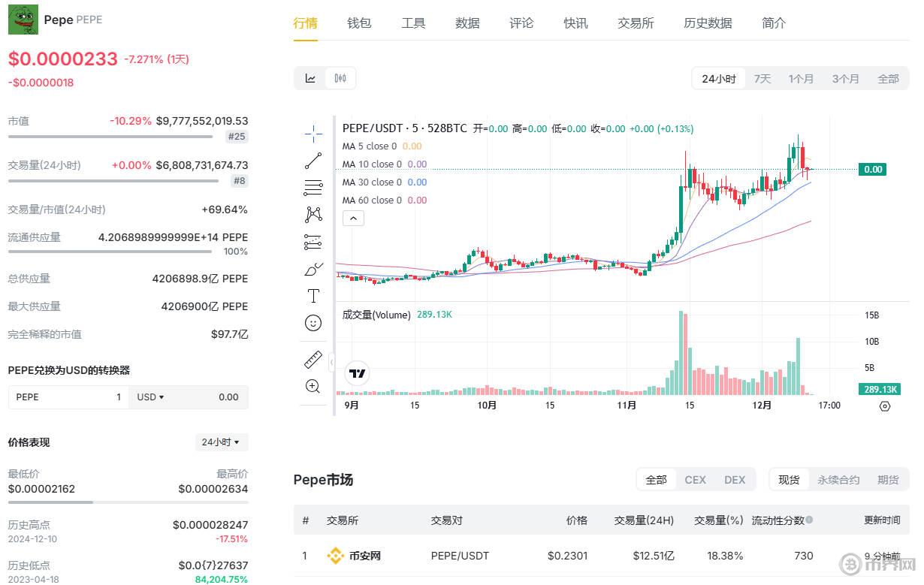Image resolution: width=924 pixels, height=585 pixels.
Task: Open the projection forecast tool
Action: tap(313, 242)
